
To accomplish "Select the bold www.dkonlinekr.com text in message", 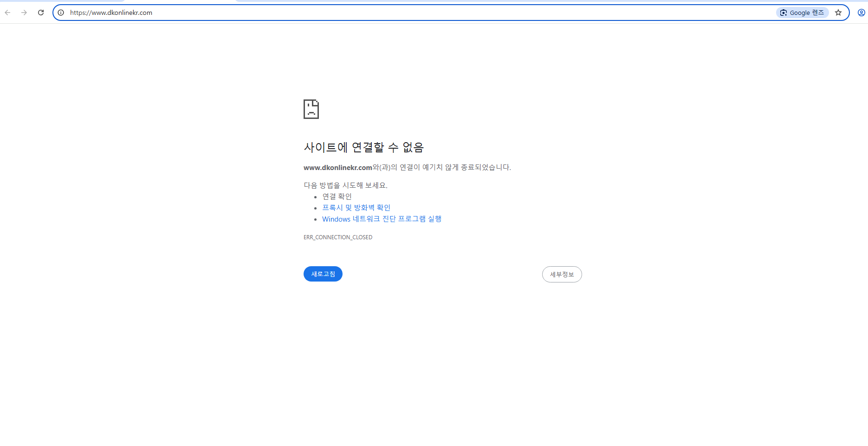I will tap(338, 167).
